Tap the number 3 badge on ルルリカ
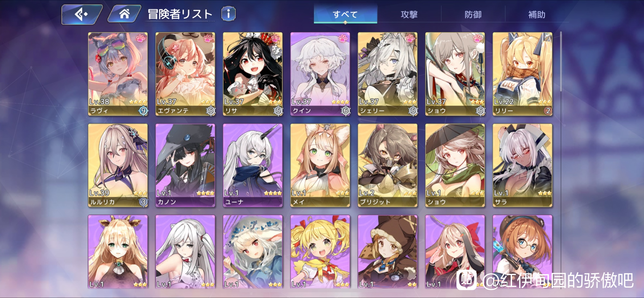This screenshot has width=644, height=298. [143, 202]
